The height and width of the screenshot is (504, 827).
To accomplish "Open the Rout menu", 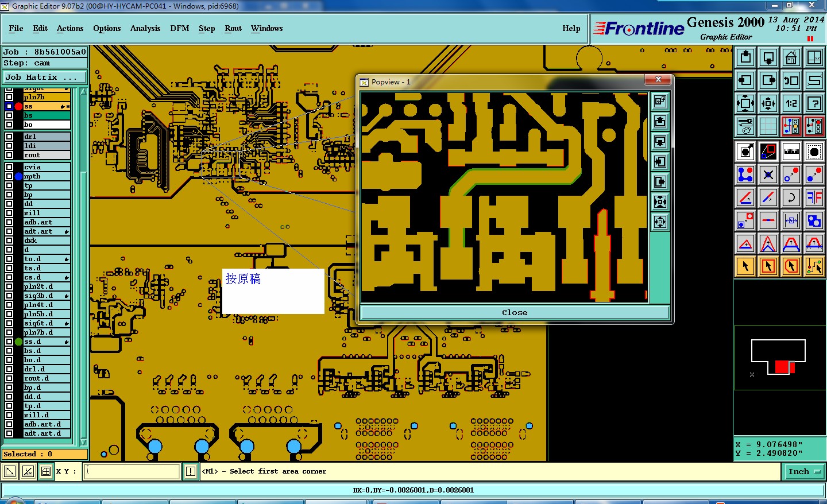I will point(233,28).
